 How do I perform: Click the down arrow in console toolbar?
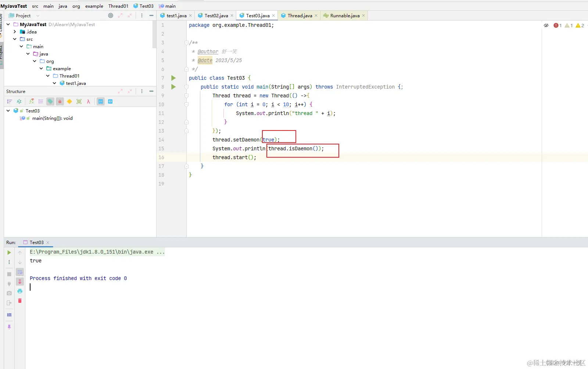pos(20,262)
